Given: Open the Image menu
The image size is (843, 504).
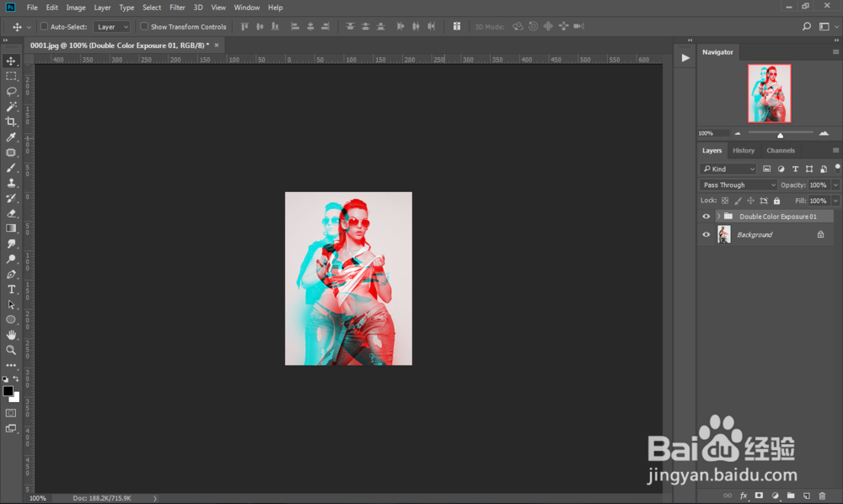Looking at the screenshot, I should (x=76, y=8).
